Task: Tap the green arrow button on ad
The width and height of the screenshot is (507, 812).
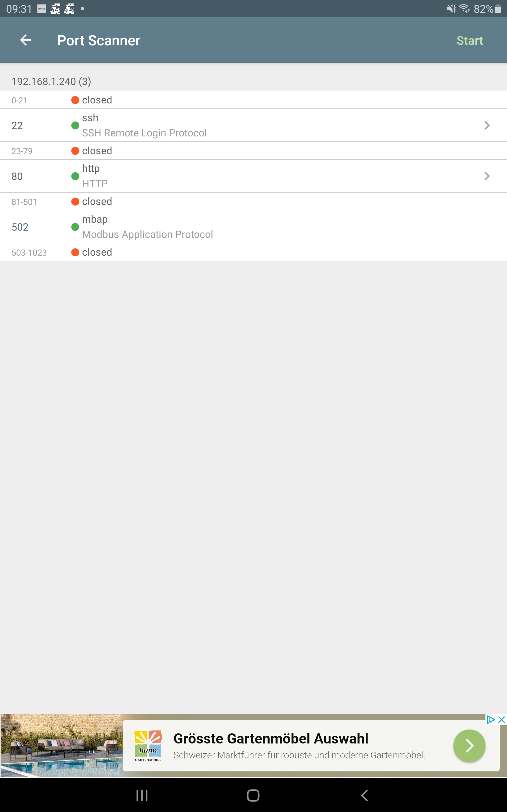Action: 469,746
